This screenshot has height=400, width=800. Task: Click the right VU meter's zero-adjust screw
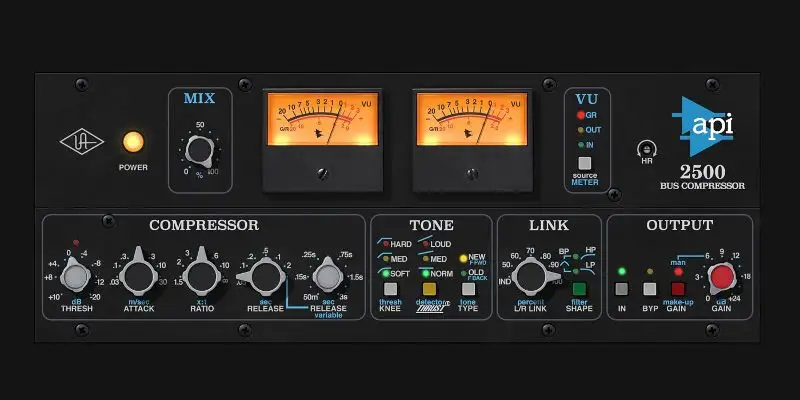tap(468, 174)
